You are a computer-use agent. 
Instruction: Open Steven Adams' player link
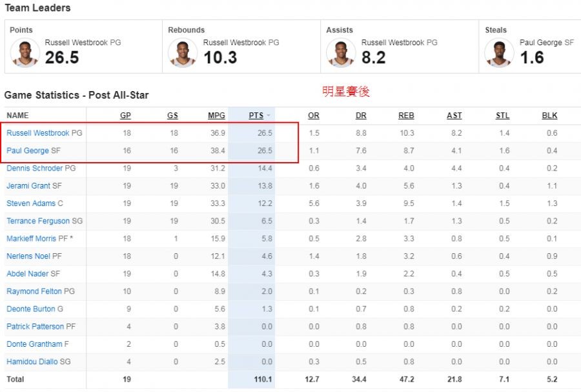(x=31, y=203)
